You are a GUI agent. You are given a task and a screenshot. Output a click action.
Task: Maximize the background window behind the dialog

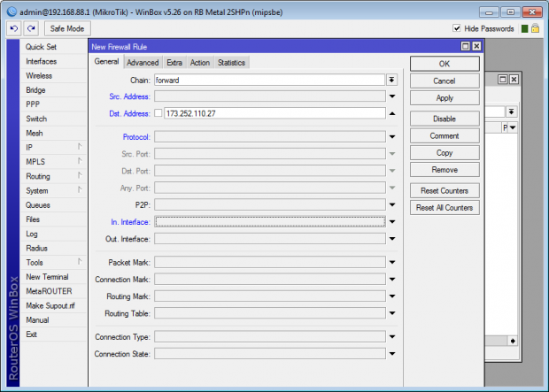(502, 80)
